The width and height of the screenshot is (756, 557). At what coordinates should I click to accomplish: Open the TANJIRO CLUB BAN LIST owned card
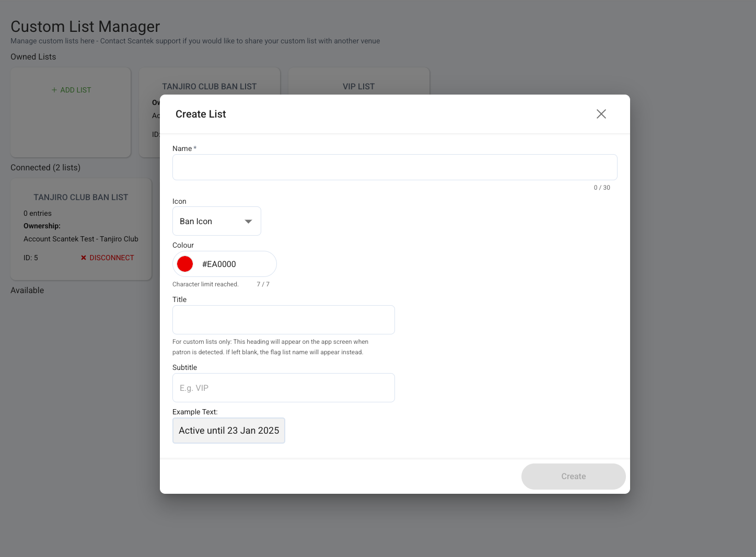[209, 86]
